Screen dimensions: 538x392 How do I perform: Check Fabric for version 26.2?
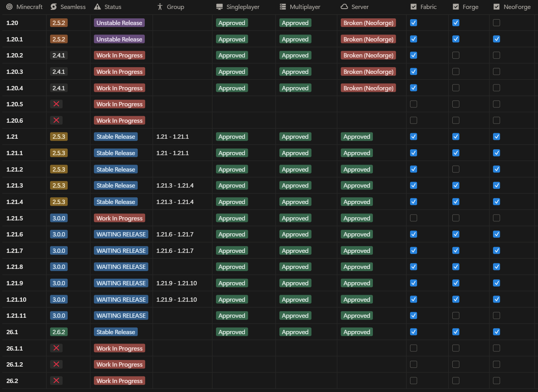(414, 381)
